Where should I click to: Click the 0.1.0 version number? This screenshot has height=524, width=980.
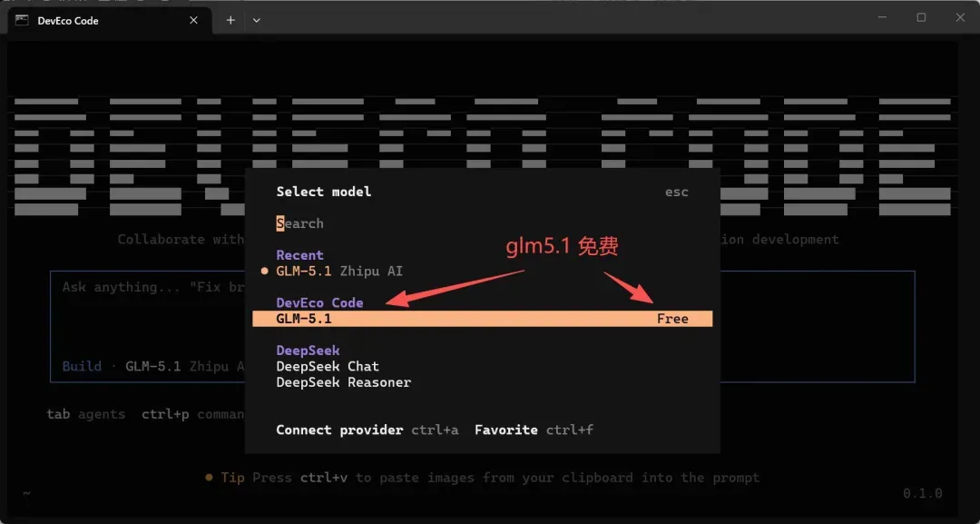[x=923, y=493]
